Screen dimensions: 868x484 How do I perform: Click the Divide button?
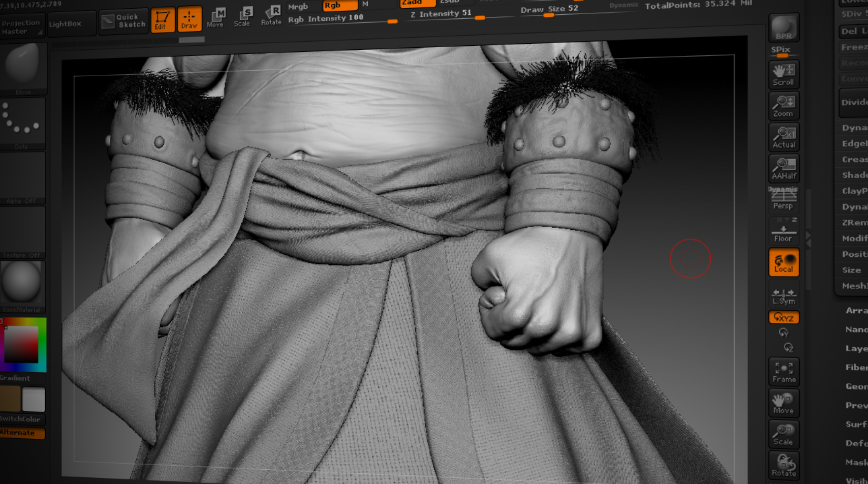[x=853, y=102]
